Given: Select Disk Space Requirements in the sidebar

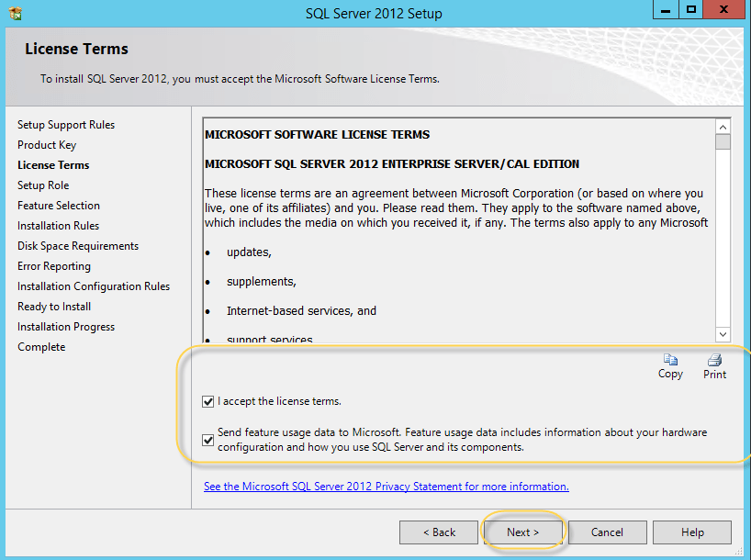Looking at the screenshot, I should point(78,246).
